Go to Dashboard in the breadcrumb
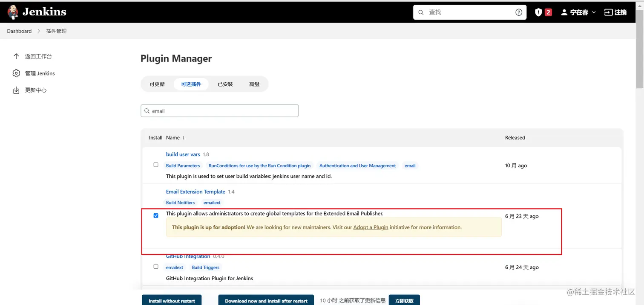The width and height of the screenshot is (644, 305). [x=19, y=31]
